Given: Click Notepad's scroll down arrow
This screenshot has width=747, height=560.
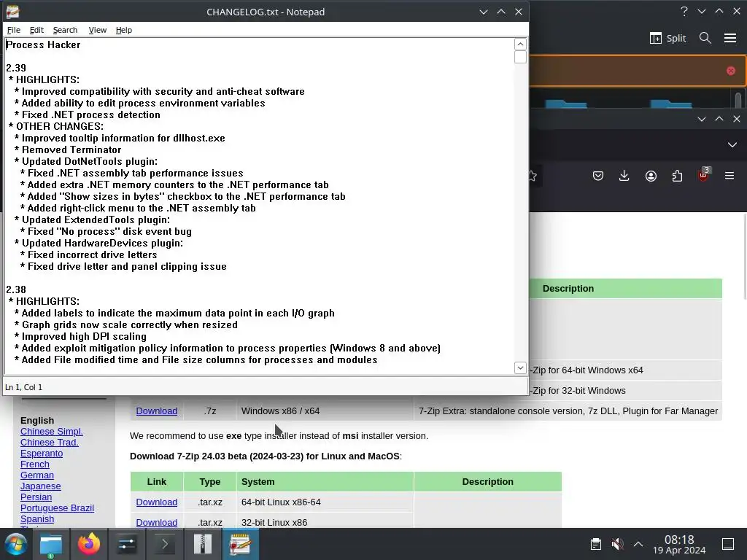Looking at the screenshot, I should 520,367.
